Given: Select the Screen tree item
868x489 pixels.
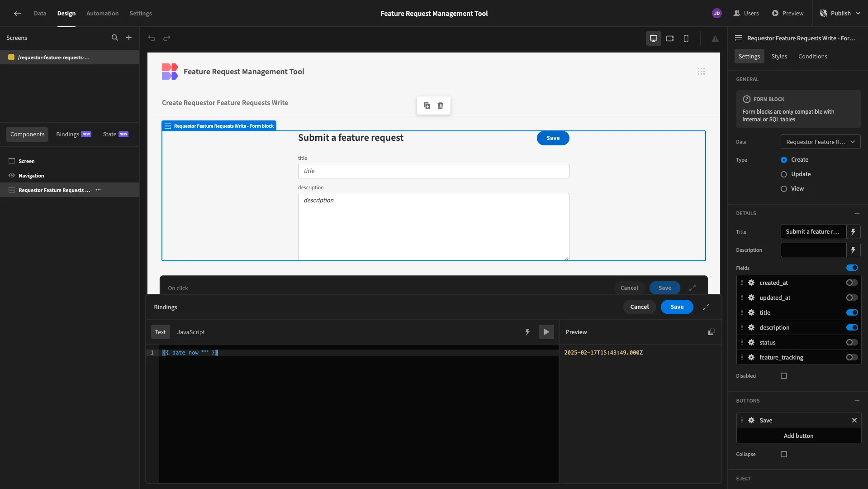Looking at the screenshot, I should [x=70, y=161].
